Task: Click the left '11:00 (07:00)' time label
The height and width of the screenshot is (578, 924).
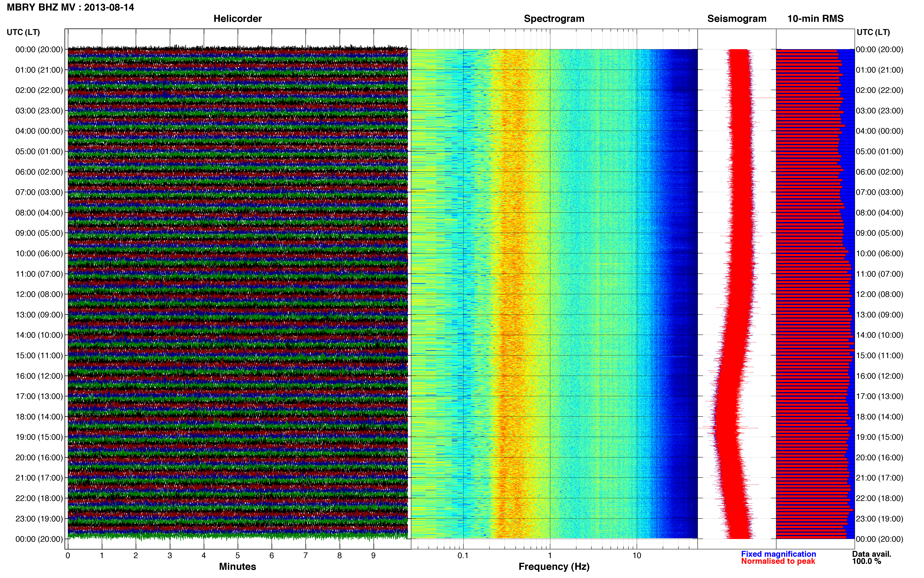Action: pos(39,274)
